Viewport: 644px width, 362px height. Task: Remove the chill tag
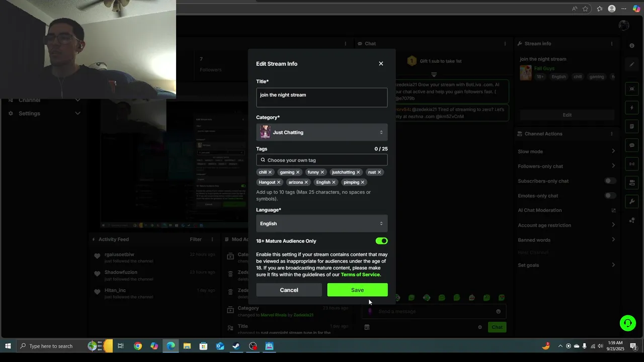270,172
